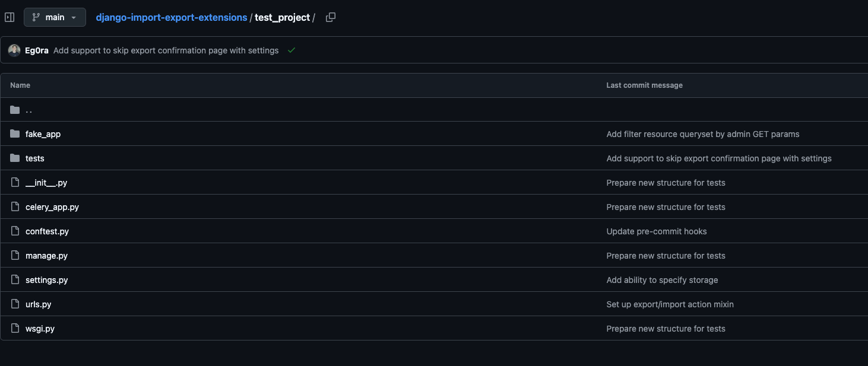Click the Eg0ra author avatar
This screenshot has width=868, height=366.
(14, 50)
